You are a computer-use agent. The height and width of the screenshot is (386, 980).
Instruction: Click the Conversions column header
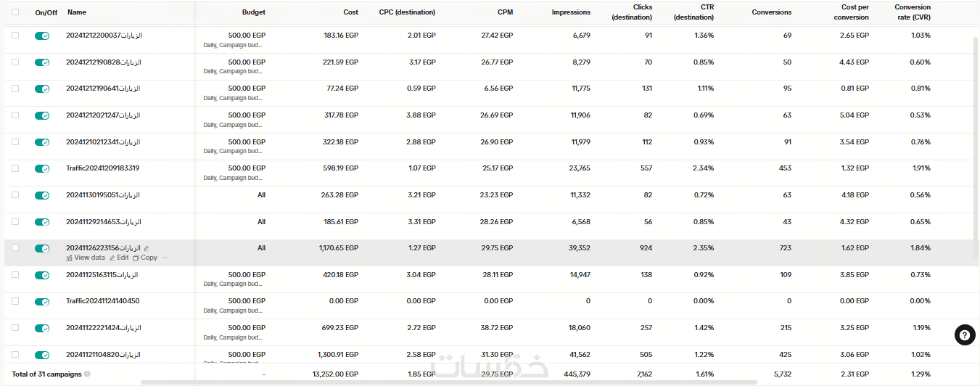point(771,12)
